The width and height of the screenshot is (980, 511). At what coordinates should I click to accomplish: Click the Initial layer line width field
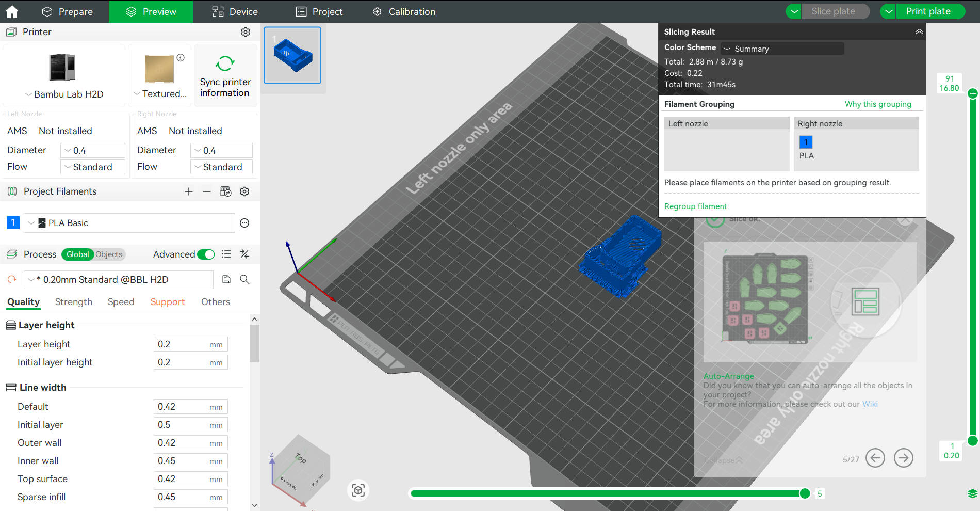pyautogui.click(x=190, y=425)
